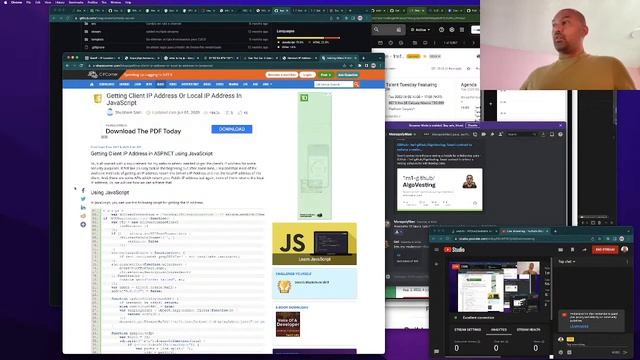Open YouTube Studio account avatar

coord(624,249)
